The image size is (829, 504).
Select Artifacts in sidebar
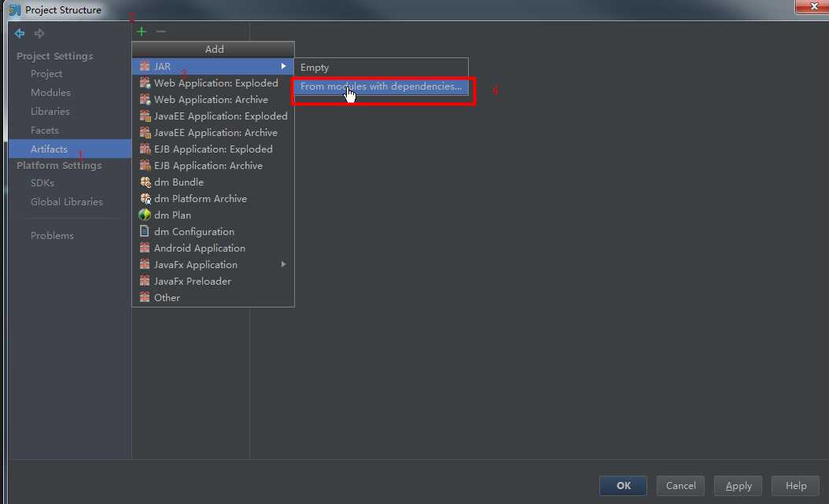(70, 149)
